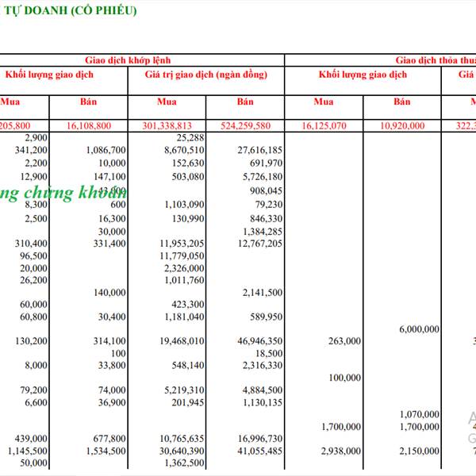Choose cell 19,468,010
This screenshot has width=476, height=476.
click(182, 341)
